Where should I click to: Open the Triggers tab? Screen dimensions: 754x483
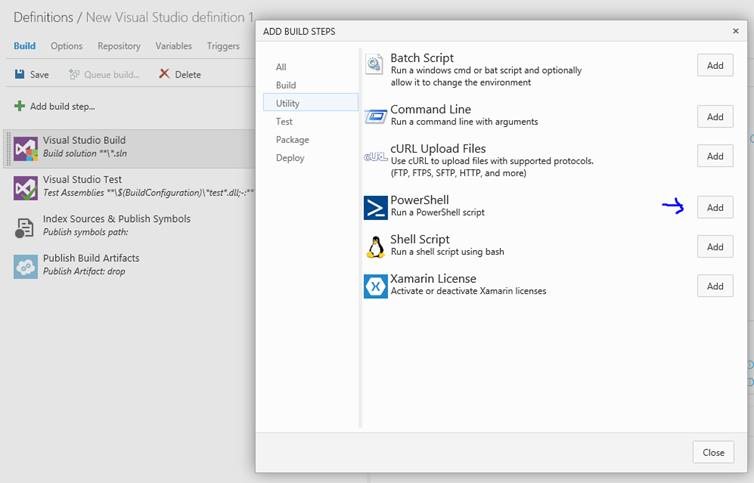click(x=223, y=46)
